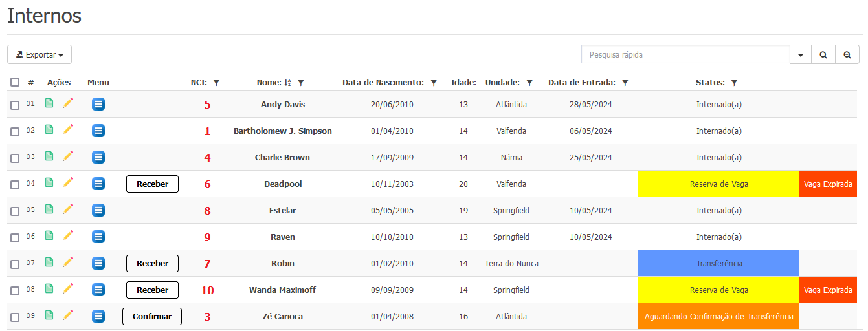Click the pencil edit icon for Charlie Brown
868x331 pixels.
coord(68,156)
